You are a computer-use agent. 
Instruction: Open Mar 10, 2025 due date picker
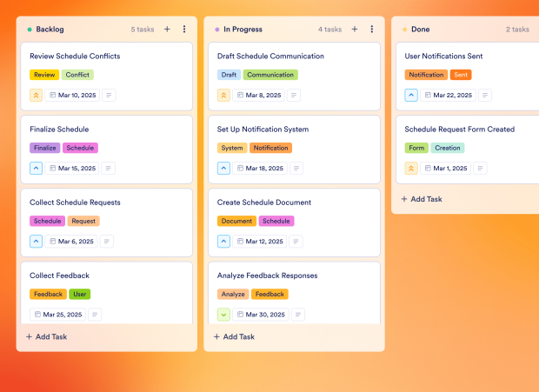click(x=71, y=95)
